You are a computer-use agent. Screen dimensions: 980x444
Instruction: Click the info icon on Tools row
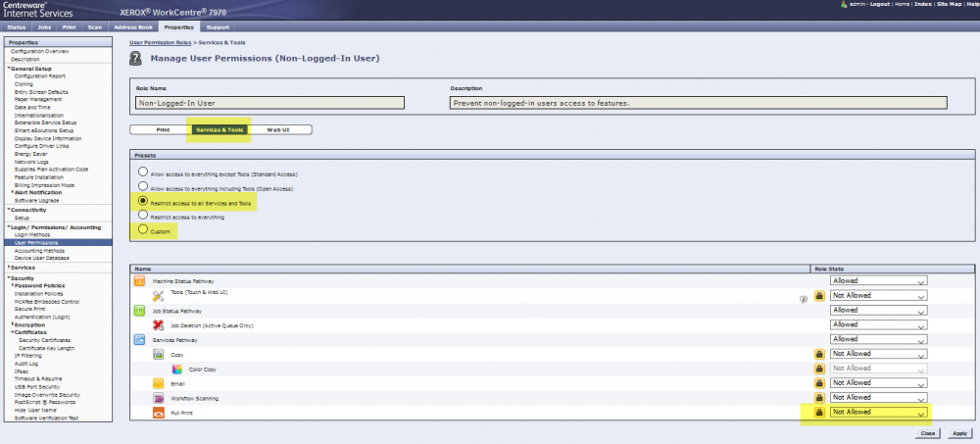tap(804, 296)
